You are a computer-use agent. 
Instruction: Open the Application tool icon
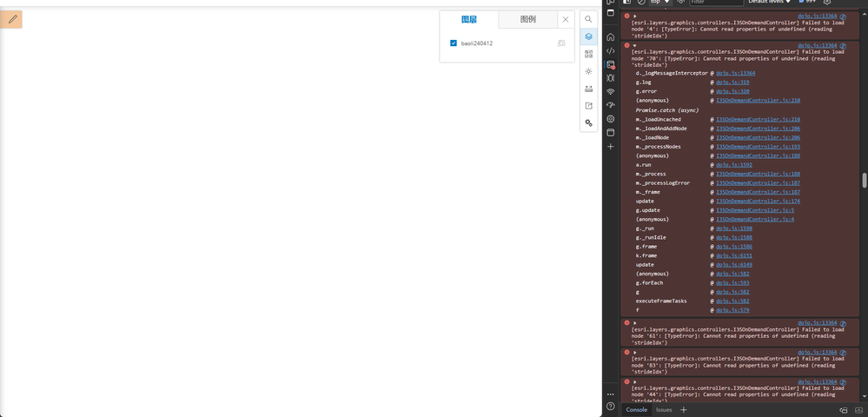point(610,132)
